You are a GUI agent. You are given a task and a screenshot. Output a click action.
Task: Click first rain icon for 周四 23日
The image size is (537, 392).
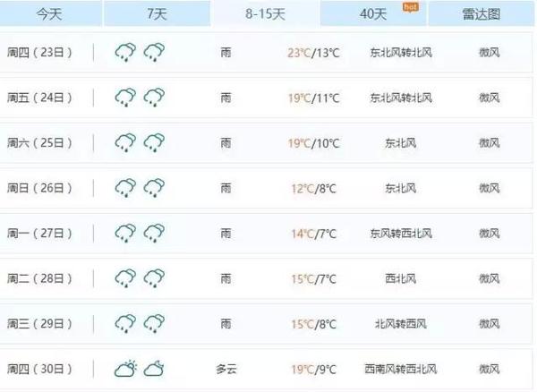[x=125, y=53]
